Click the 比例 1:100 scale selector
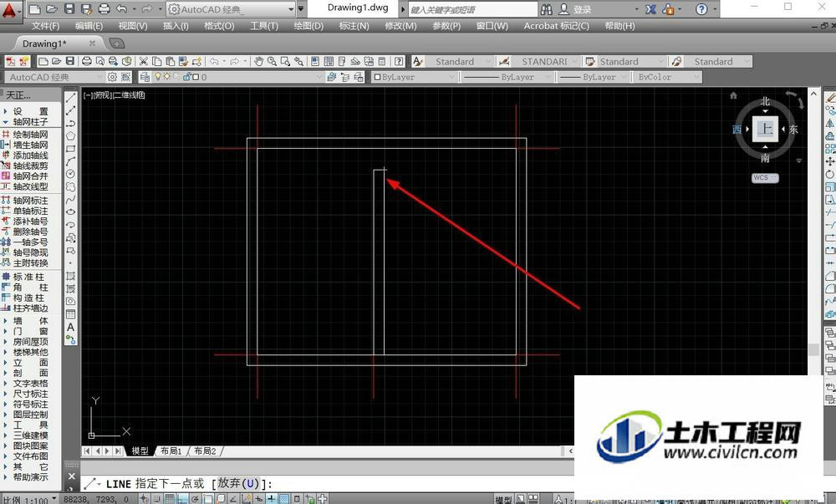 pyautogui.click(x=29, y=499)
